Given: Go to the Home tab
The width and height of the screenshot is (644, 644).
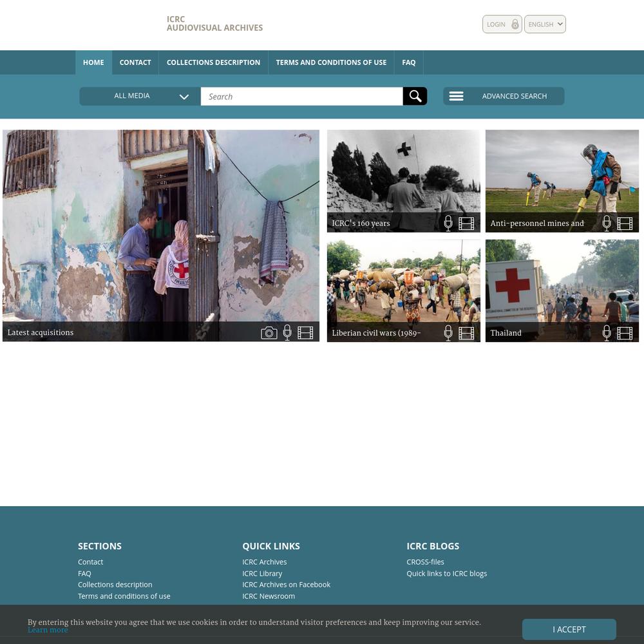Looking at the screenshot, I should (x=93, y=62).
